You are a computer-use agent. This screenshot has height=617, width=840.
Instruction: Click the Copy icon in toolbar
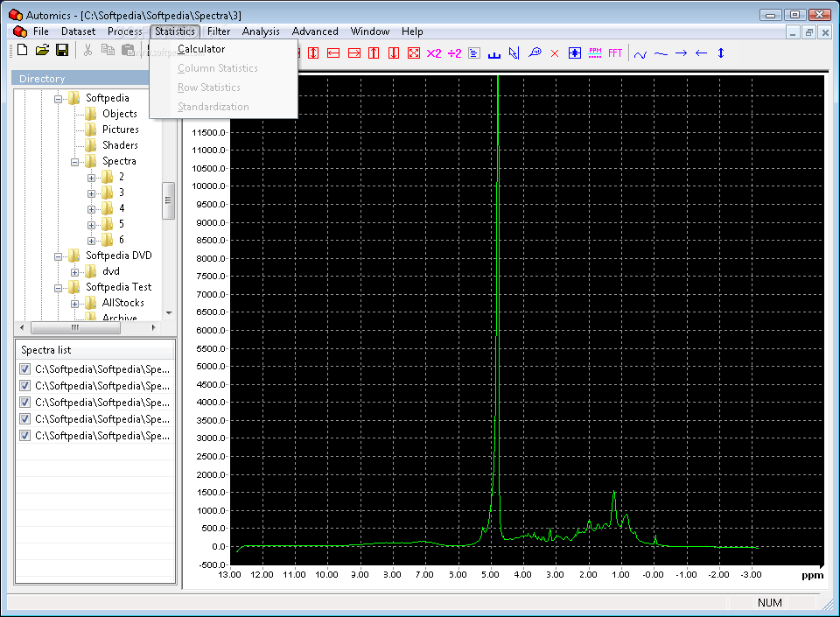(x=108, y=51)
